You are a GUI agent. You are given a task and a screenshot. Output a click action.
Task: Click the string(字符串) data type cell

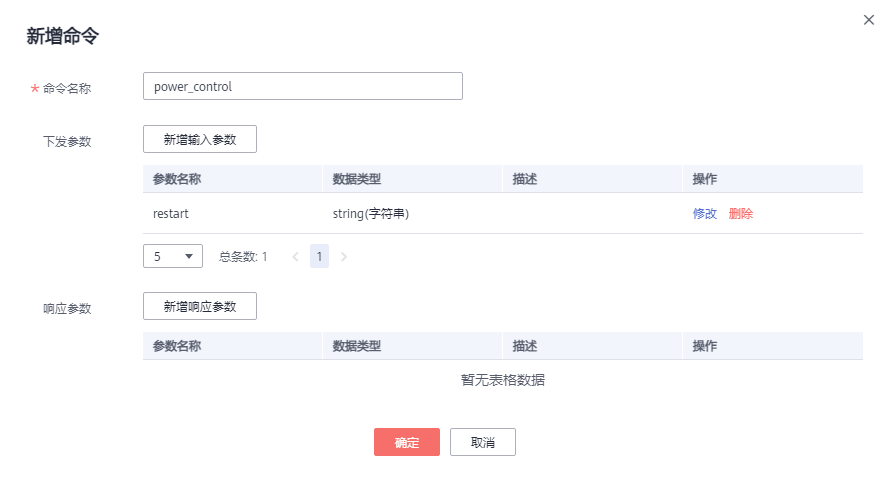[x=371, y=214]
